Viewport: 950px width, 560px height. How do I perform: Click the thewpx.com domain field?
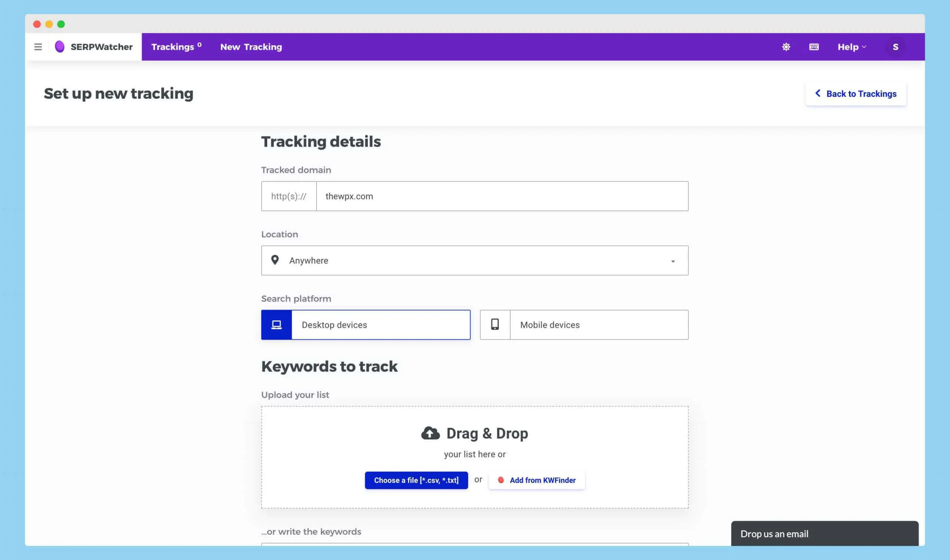pyautogui.click(x=501, y=196)
